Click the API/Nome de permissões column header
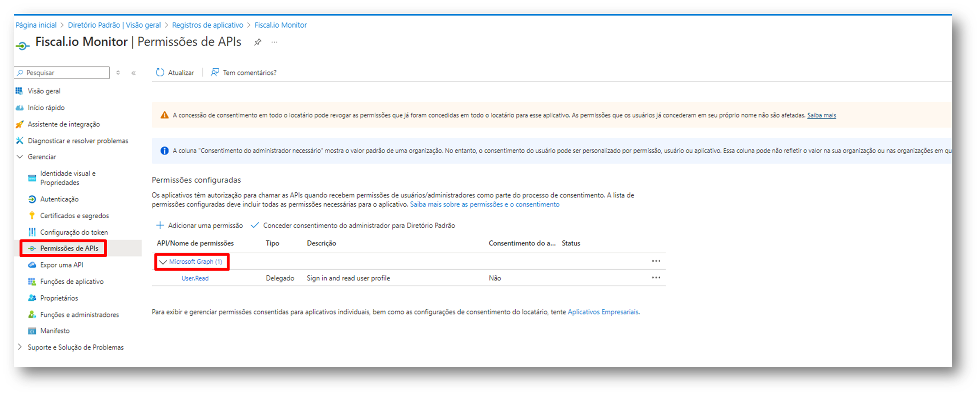The height and width of the screenshot is (395, 980). pyautogui.click(x=195, y=243)
